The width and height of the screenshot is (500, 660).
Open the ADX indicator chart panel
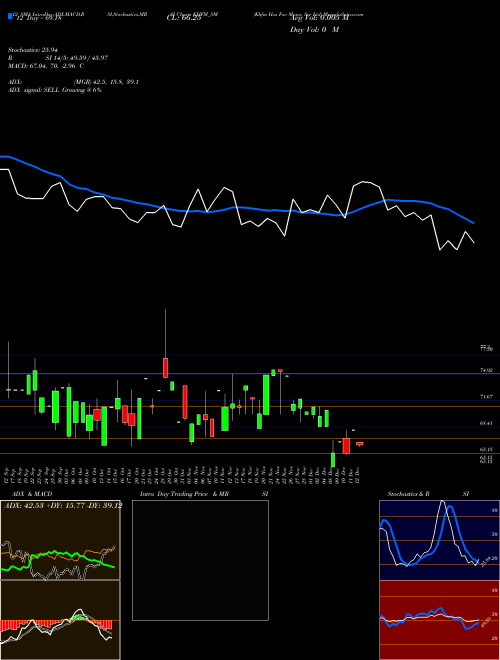tap(60, 540)
